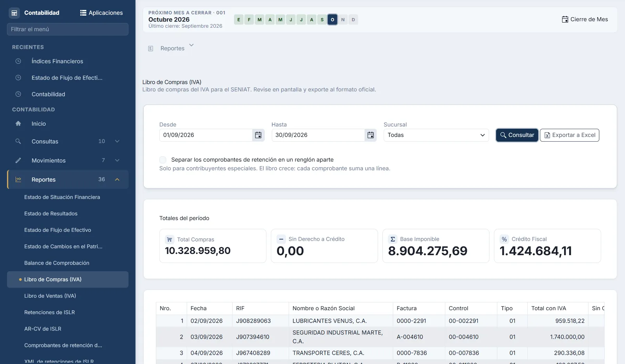The image size is (625, 364).
Task: Select month O (October) in month strip
Action: (332, 20)
